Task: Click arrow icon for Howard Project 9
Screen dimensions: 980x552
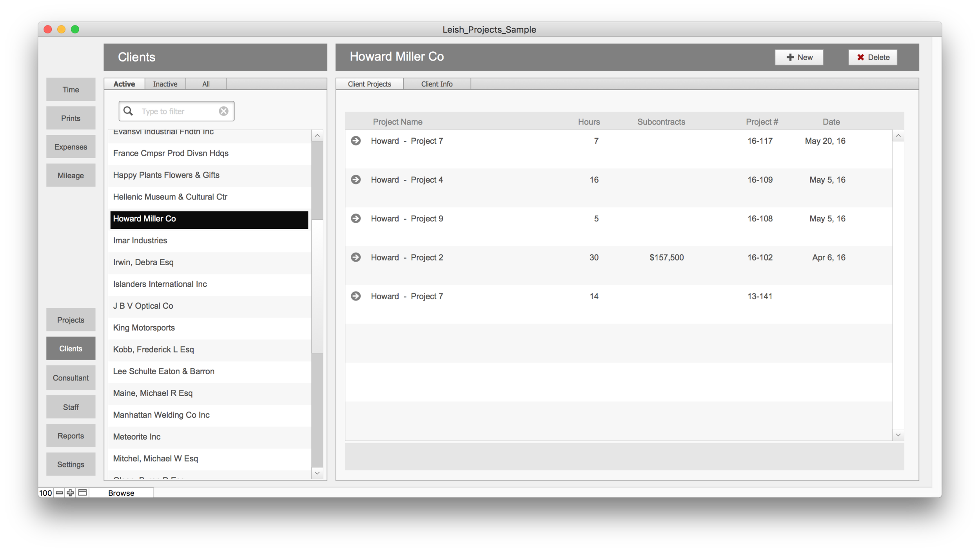Action: [x=356, y=218]
